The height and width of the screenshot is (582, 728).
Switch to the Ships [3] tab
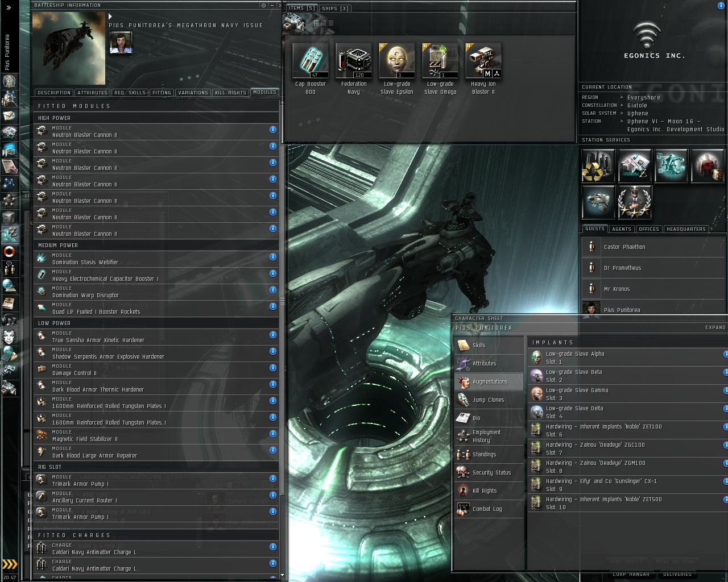[x=335, y=9]
